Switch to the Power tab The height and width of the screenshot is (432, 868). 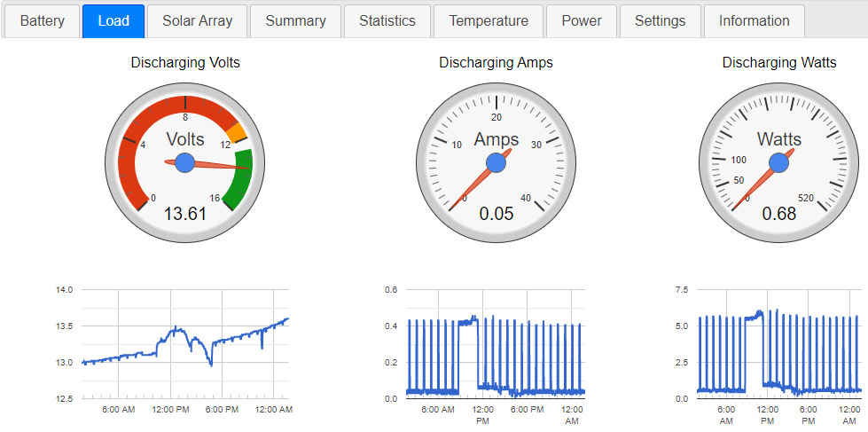click(x=581, y=20)
